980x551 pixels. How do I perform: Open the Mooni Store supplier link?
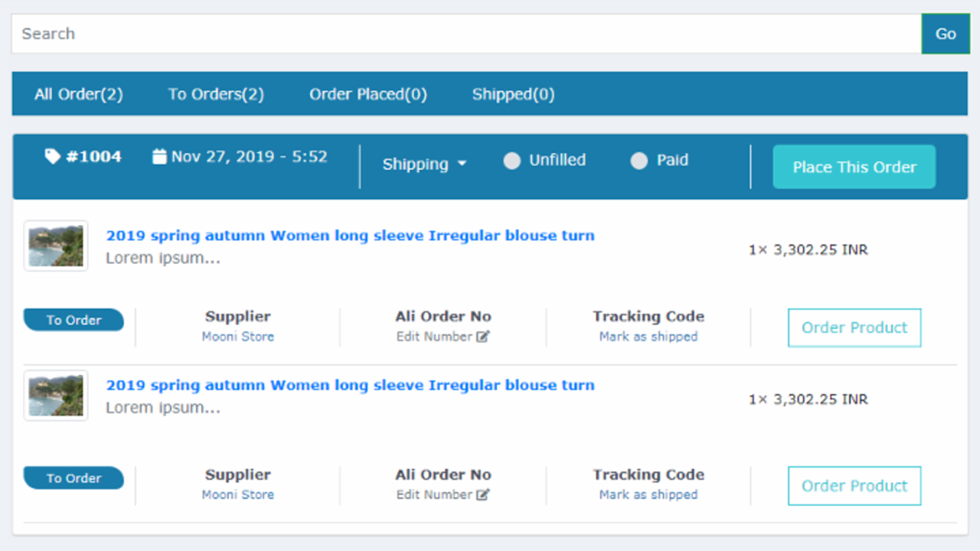(237, 336)
